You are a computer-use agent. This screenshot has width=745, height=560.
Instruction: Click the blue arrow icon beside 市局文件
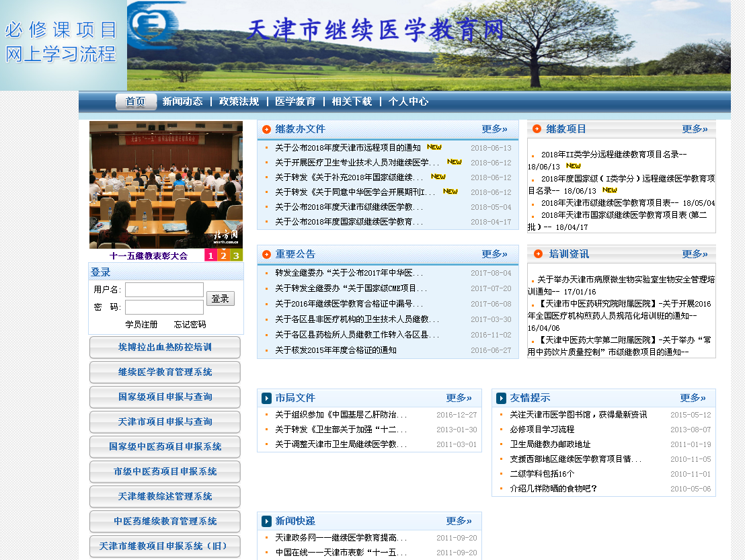tap(266, 398)
